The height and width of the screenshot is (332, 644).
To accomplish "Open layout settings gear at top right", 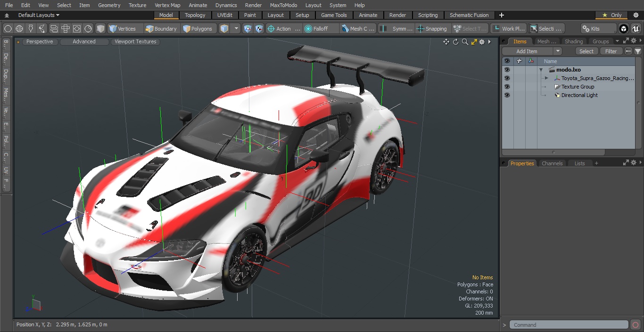I will 636,15.
